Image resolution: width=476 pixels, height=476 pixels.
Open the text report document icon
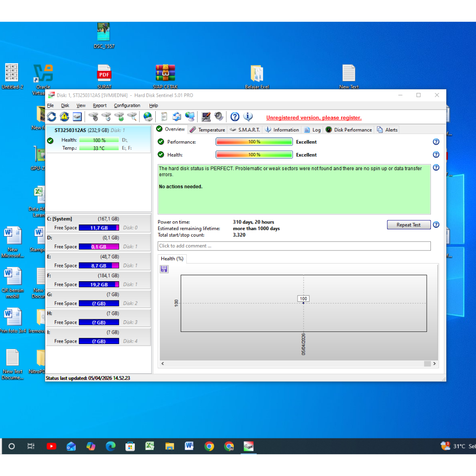pos(164,117)
